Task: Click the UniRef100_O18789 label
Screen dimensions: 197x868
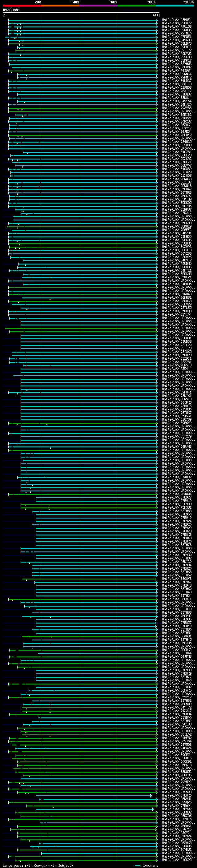Action: pos(176,419)
